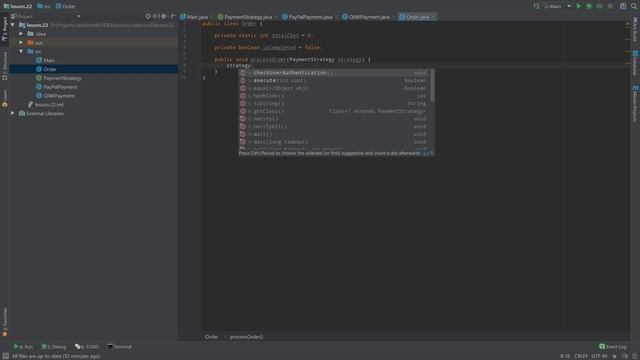Expand the orange out folder

click(21, 42)
